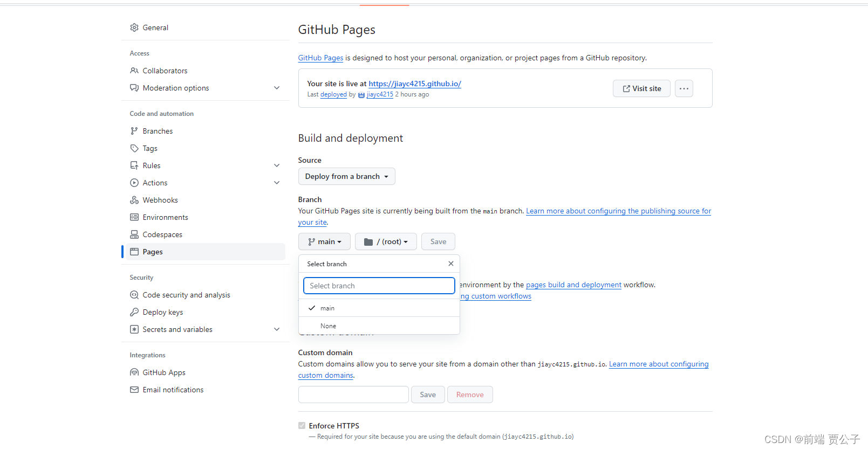Click the branch Save button
This screenshot has width=868, height=450.
tap(438, 241)
